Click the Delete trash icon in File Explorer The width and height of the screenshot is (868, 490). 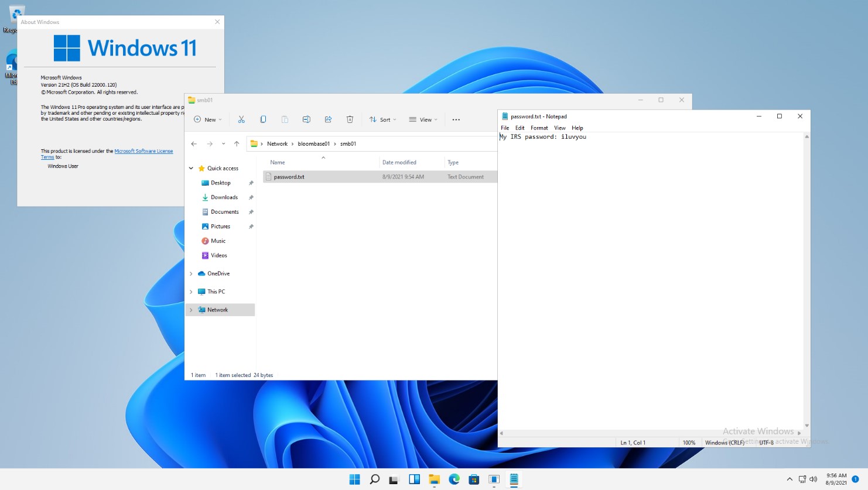(350, 119)
